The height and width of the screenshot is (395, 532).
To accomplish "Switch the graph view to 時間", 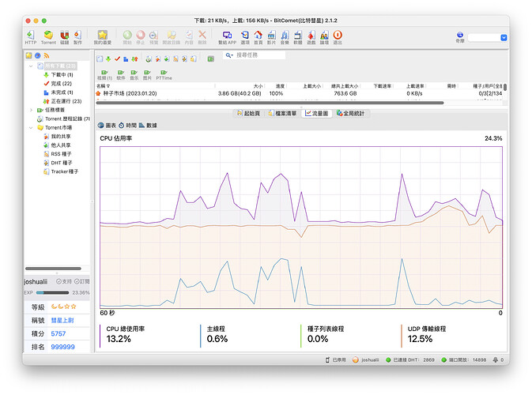I will [127, 125].
